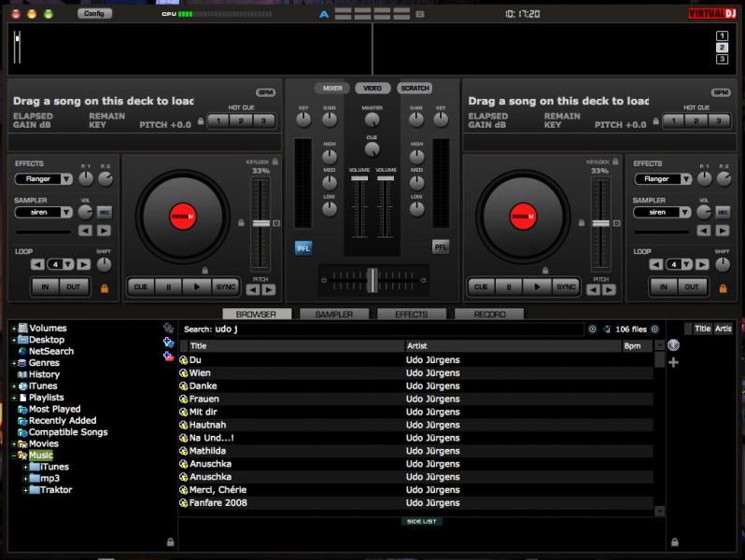This screenshot has height=560, width=745.
Task: Play the right deck
Action: pyautogui.click(x=537, y=287)
